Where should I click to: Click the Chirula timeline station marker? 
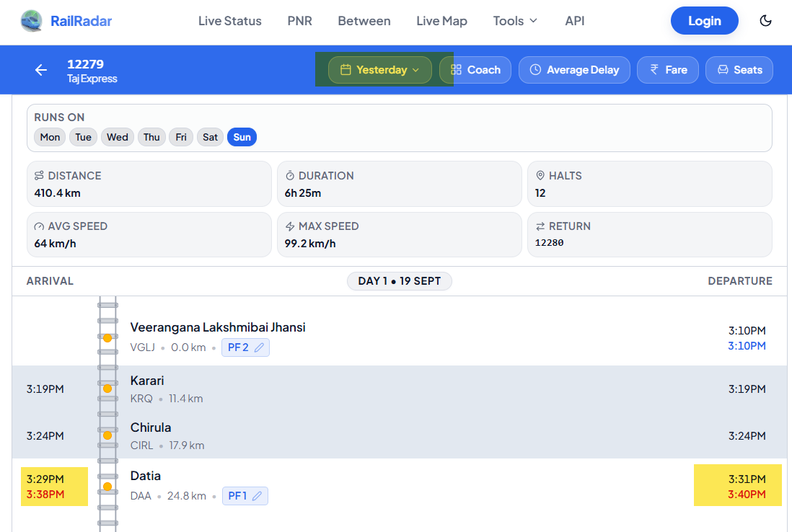coord(107,435)
